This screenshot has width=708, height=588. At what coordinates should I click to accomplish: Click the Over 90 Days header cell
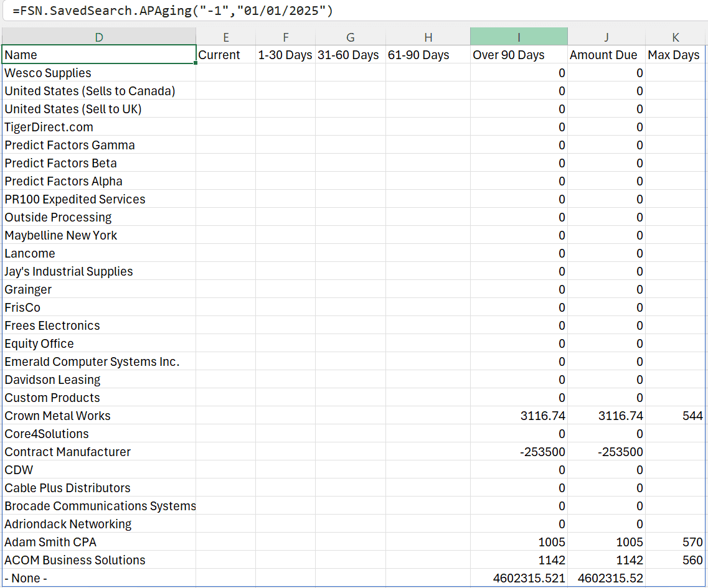point(519,55)
